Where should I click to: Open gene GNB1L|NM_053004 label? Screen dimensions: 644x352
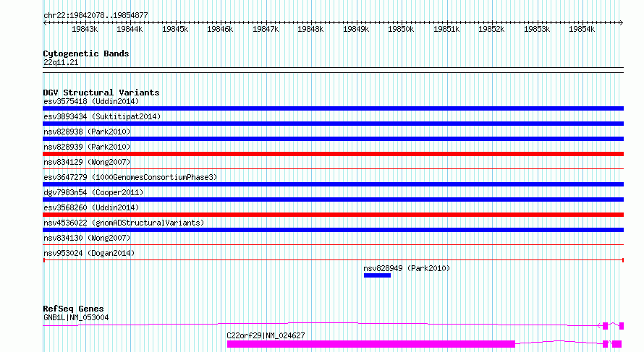pyautogui.click(x=76, y=317)
